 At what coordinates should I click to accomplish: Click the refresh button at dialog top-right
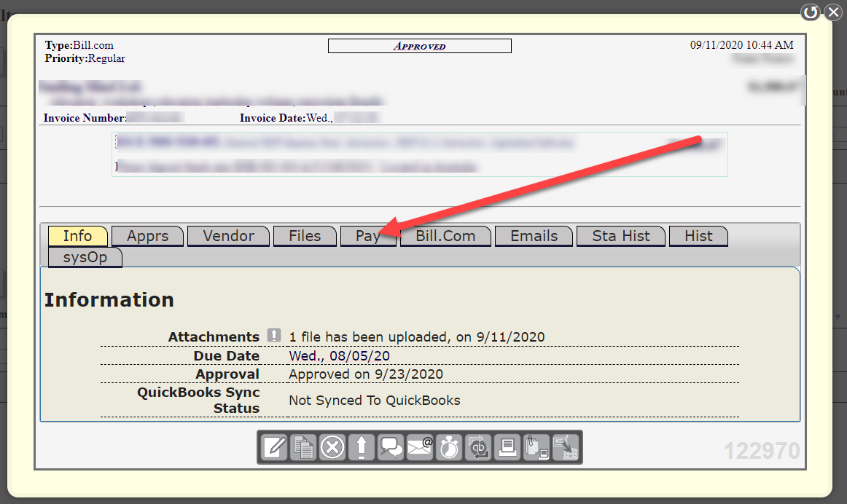pyautogui.click(x=811, y=12)
